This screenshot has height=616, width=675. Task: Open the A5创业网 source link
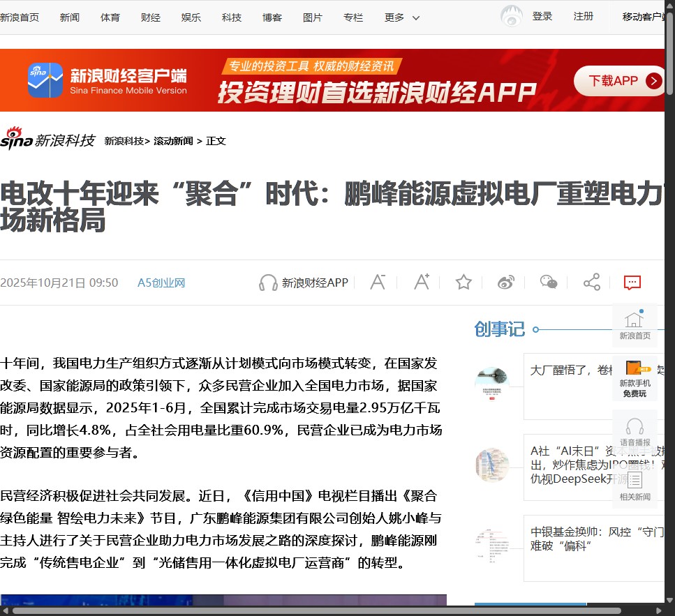pos(161,283)
